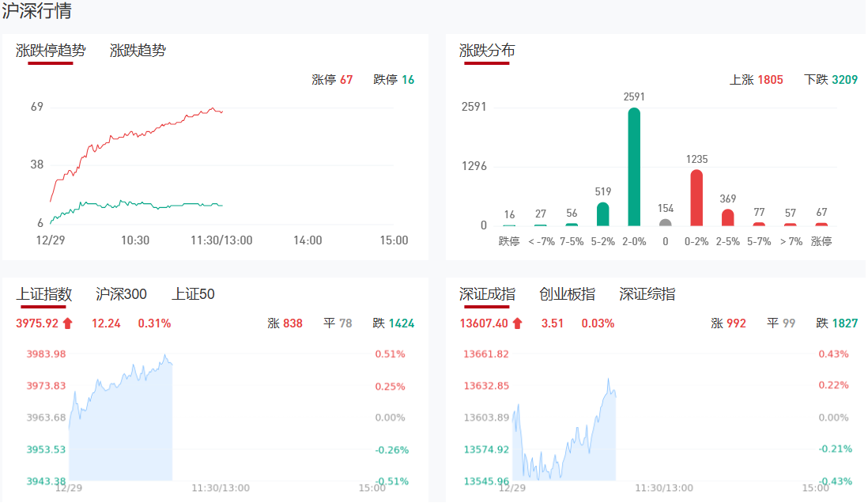Click the 下跌 3209 total label
This screenshot has height=503, width=868.
(x=830, y=80)
